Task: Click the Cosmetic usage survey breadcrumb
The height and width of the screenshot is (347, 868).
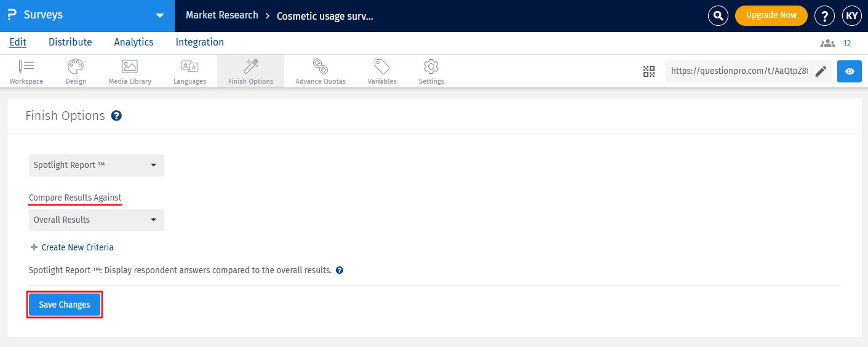Action: [325, 16]
